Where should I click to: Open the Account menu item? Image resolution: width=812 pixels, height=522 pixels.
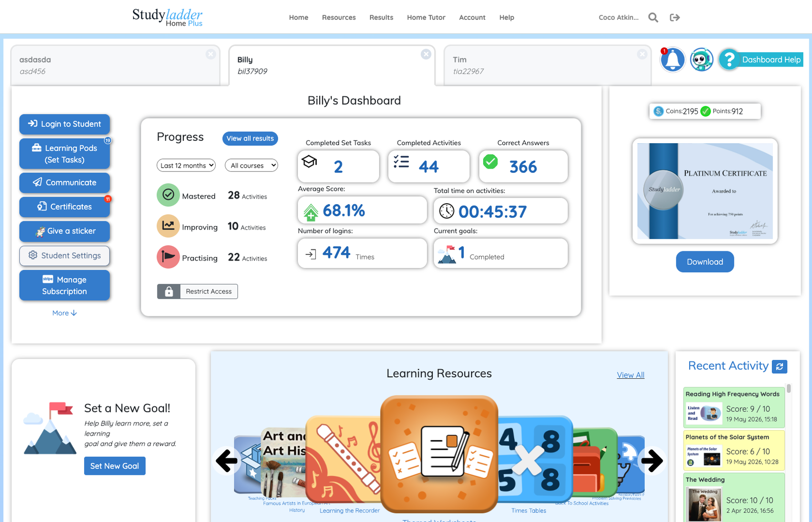tap(472, 18)
